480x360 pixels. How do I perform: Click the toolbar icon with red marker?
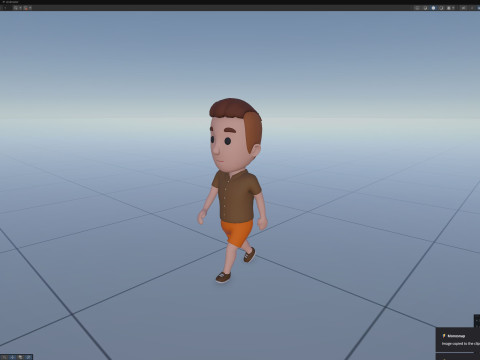point(26,8)
